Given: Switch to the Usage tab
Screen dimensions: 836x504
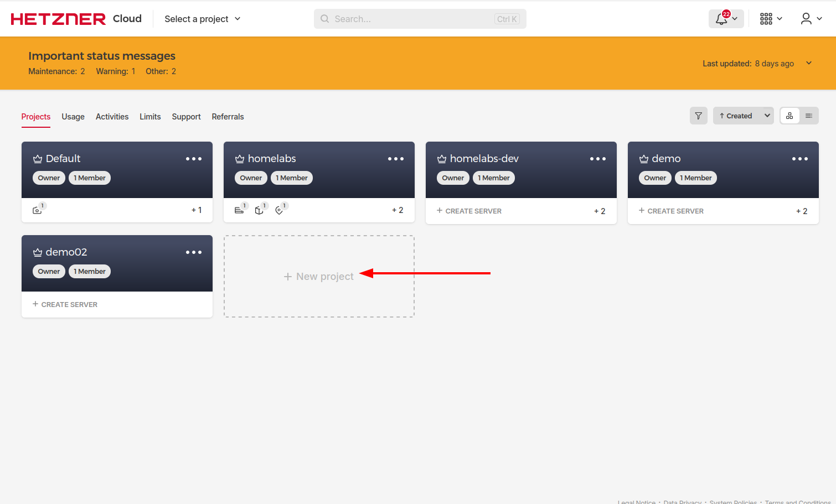Looking at the screenshot, I should [73, 117].
